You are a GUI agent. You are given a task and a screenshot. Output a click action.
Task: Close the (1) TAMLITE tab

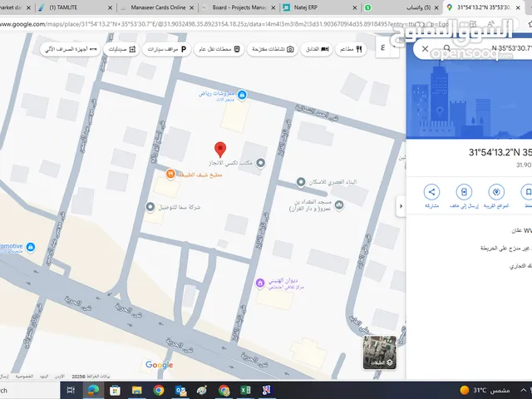(x=110, y=7)
